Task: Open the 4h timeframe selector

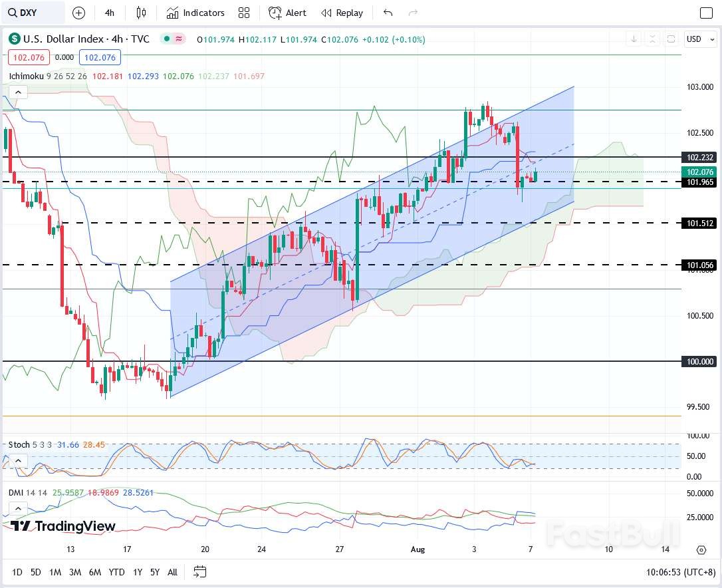Action: coord(109,13)
